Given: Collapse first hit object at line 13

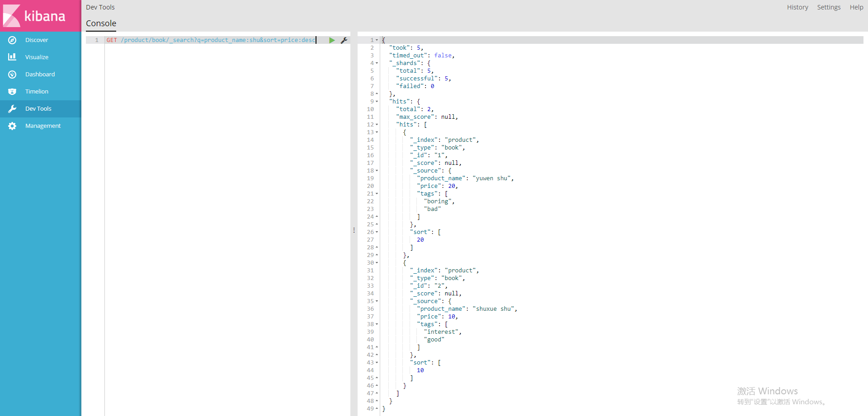Looking at the screenshot, I should tap(377, 132).
